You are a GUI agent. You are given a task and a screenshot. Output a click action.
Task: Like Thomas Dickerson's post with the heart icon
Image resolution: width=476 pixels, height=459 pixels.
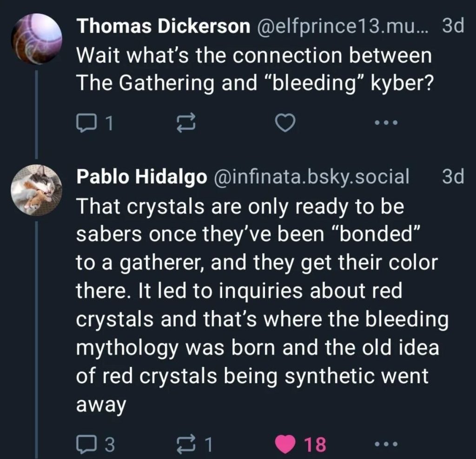284,123
